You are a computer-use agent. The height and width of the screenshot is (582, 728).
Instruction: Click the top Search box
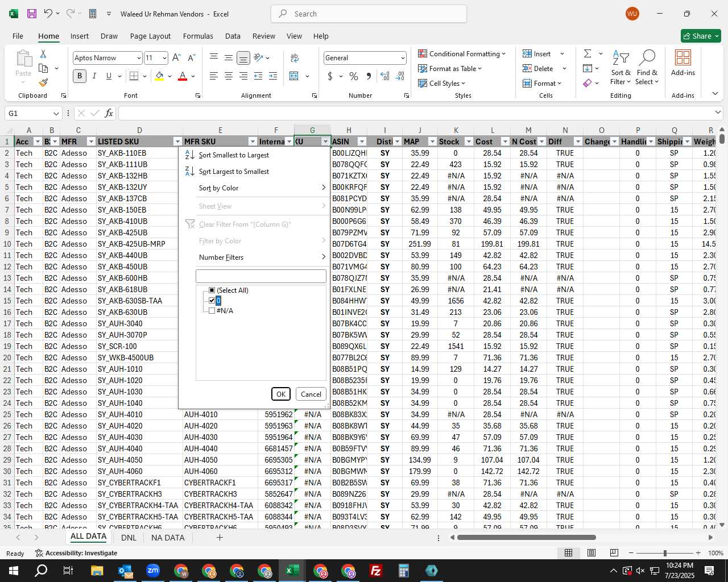[x=369, y=14]
